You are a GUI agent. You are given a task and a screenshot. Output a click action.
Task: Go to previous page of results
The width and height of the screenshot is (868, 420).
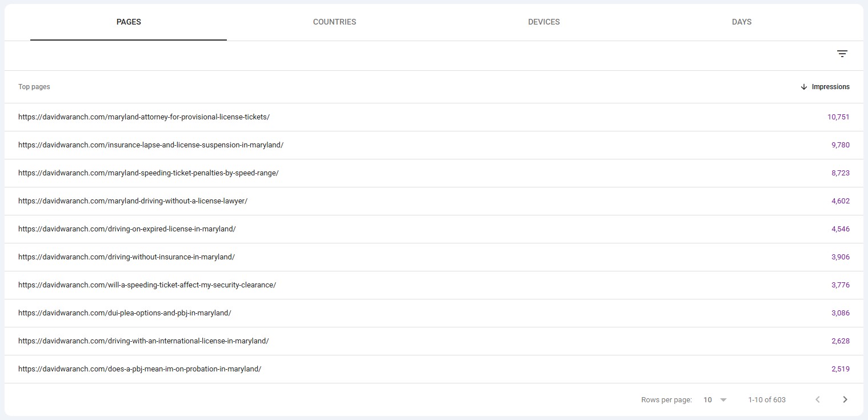(818, 399)
